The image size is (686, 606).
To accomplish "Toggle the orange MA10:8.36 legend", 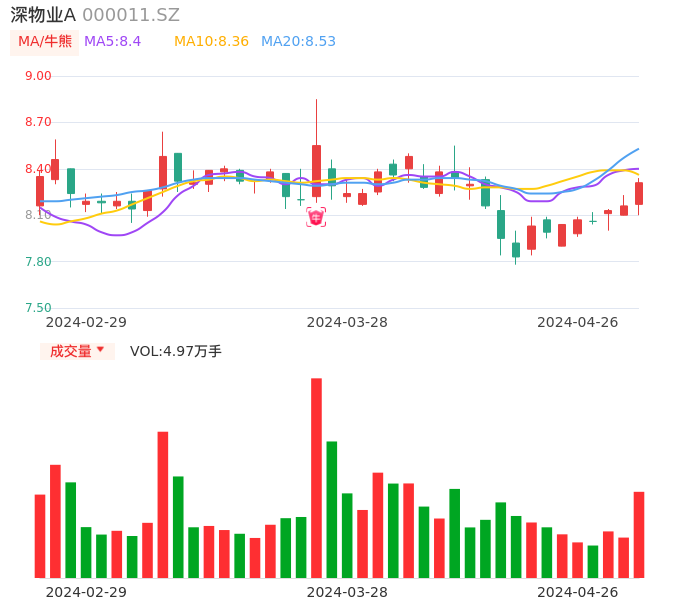I will coord(211,42).
